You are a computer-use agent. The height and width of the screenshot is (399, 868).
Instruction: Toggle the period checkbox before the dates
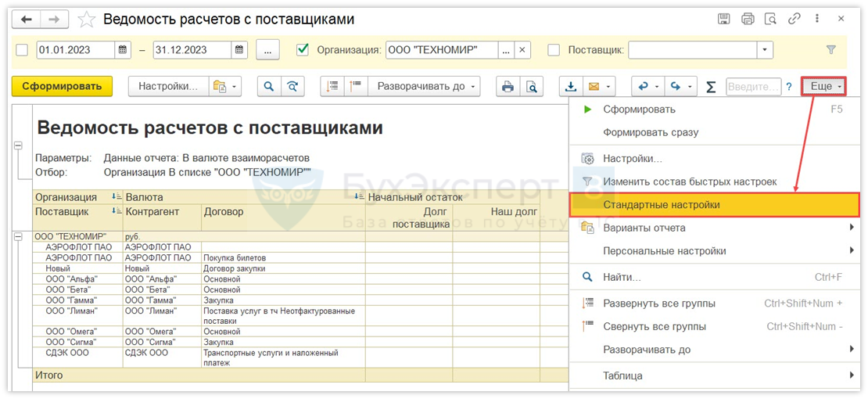(23, 50)
